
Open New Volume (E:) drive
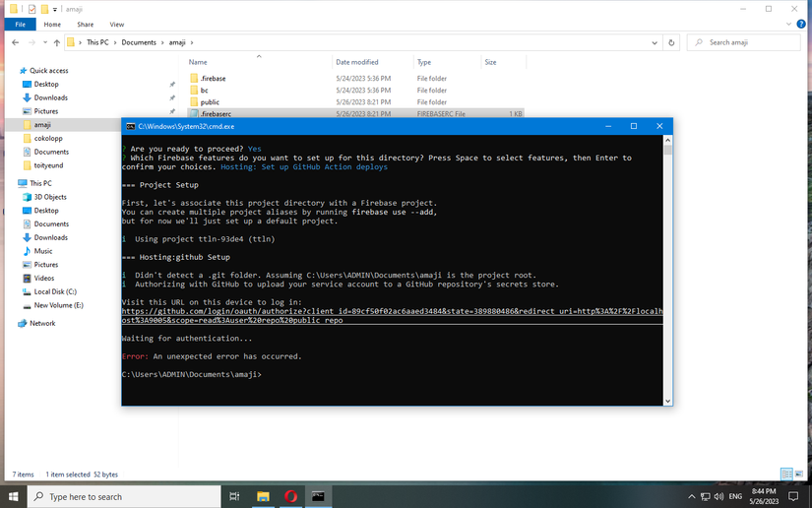point(58,305)
